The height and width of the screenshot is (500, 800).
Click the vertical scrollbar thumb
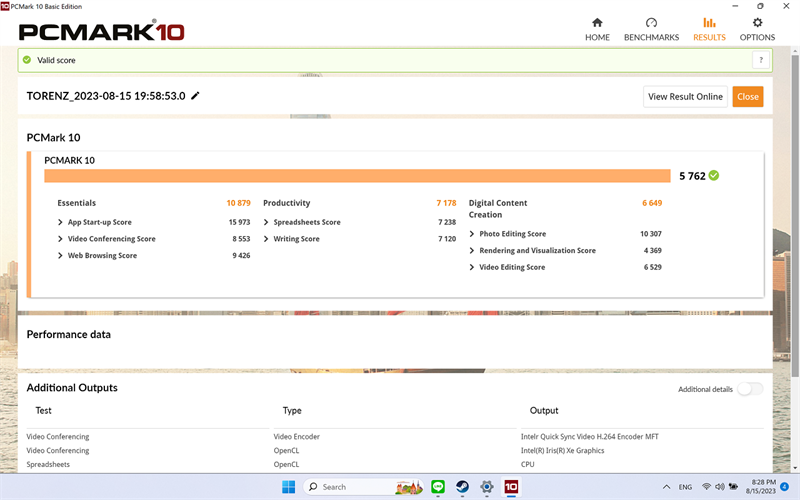point(795,216)
